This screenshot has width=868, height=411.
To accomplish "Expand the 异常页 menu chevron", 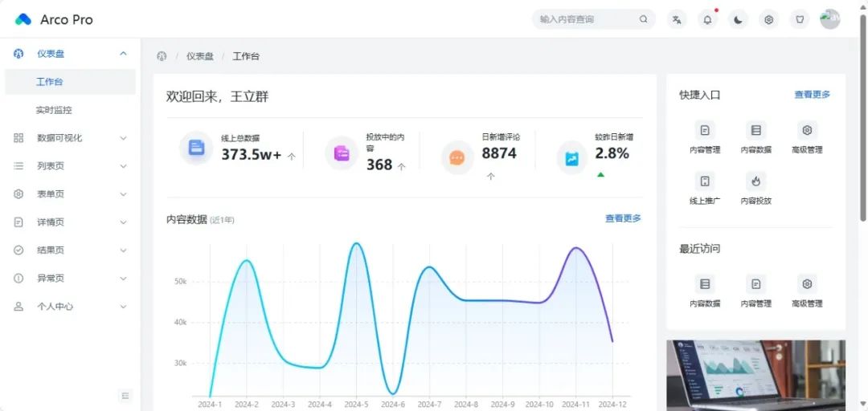I will (x=124, y=279).
